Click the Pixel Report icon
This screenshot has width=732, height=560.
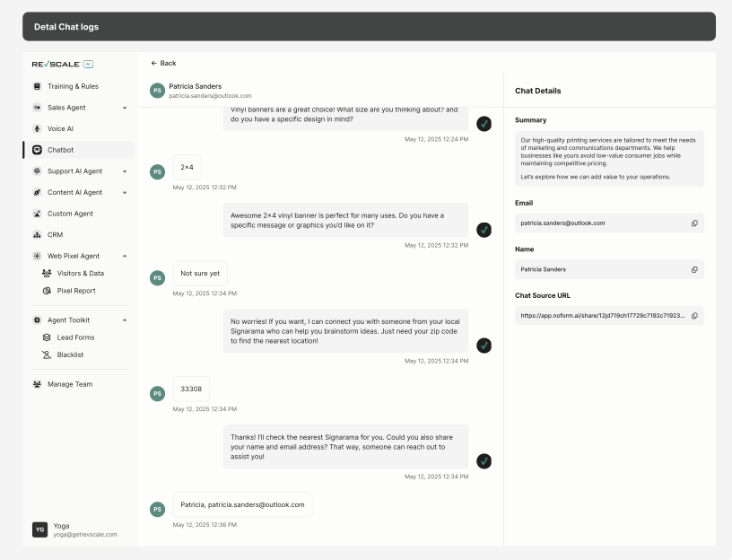(47, 291)
